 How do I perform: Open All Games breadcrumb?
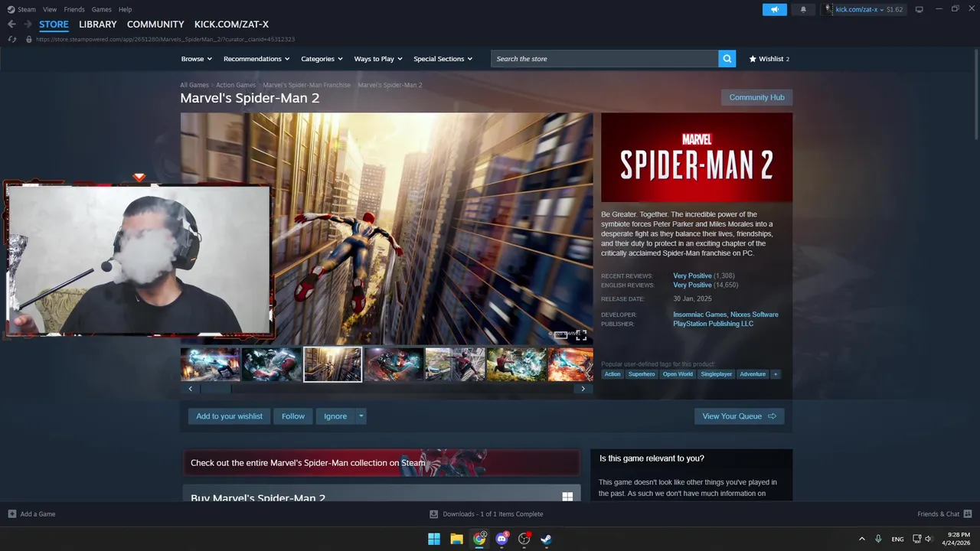click(x=194, y=85)
